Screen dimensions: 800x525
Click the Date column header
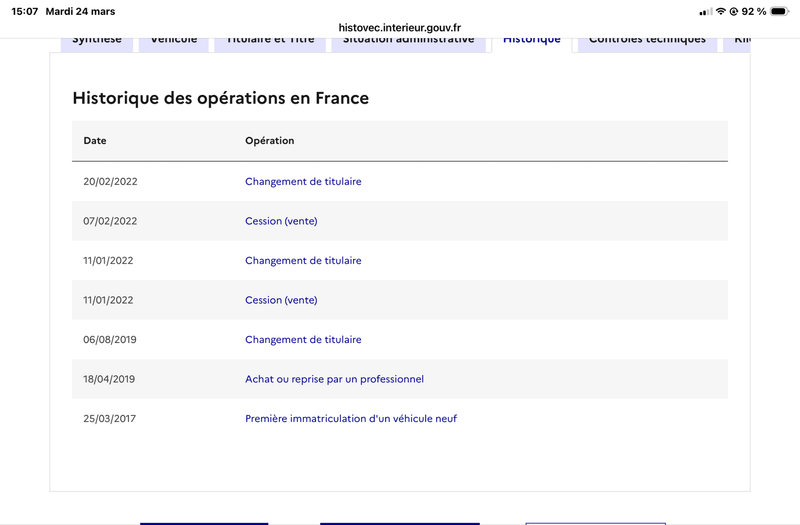coord(95,140)
